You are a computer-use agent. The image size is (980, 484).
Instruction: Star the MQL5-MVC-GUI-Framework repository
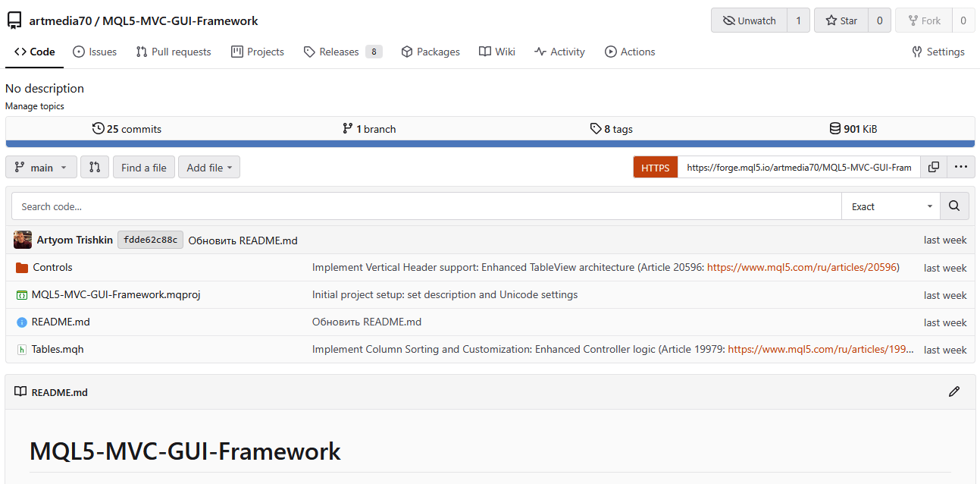click(841, 20)
